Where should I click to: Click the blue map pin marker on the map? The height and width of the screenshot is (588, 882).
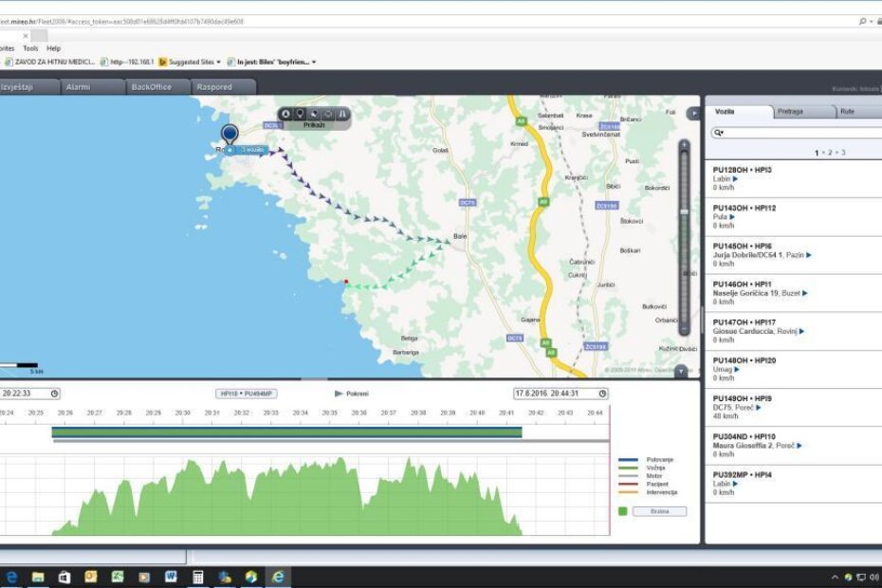point(230,136)
